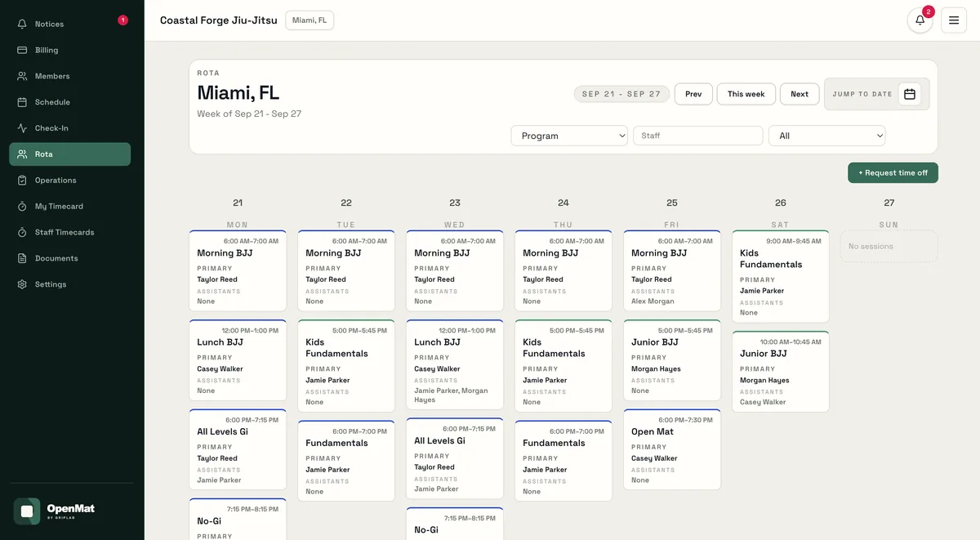Screen dimensions: 980x540
Task: Open the Notices page
Action: [x=70, y=24]
